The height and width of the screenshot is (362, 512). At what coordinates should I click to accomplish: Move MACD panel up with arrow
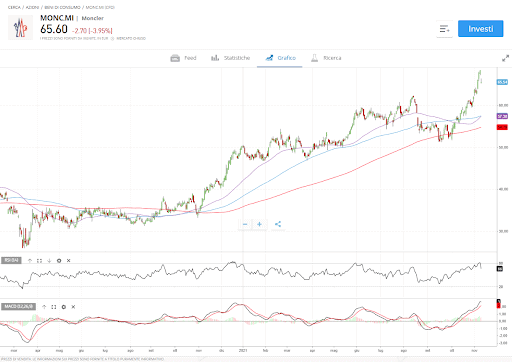[x=44, y=307]
